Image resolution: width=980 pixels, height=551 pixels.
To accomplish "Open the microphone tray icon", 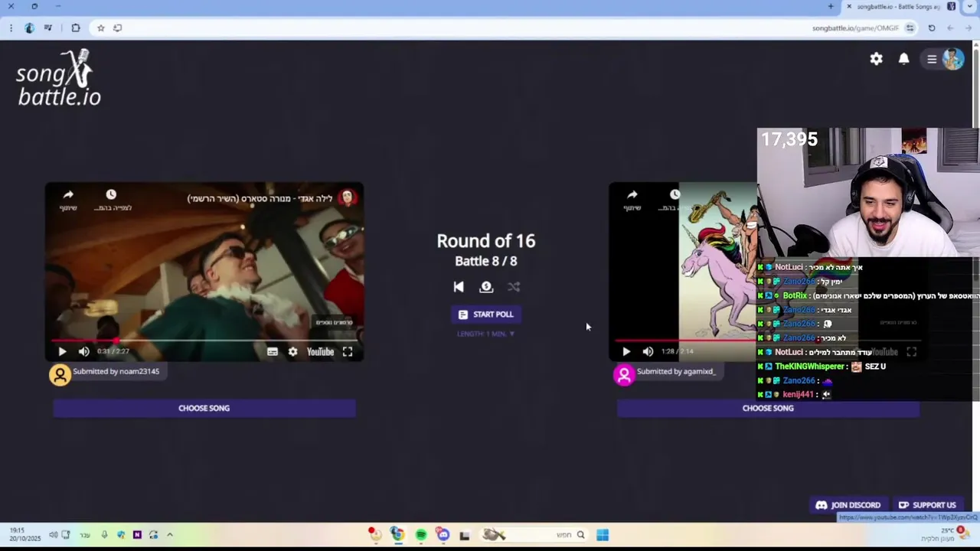I will (104, 535).
